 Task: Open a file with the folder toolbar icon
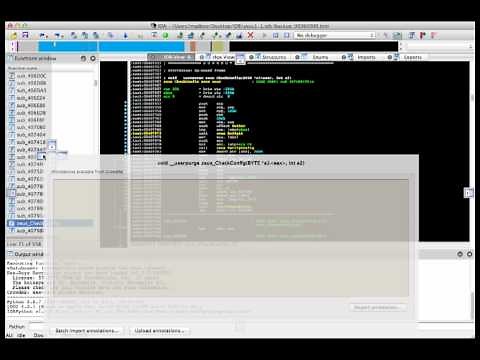pyautogui.click(x=13, y=35)
